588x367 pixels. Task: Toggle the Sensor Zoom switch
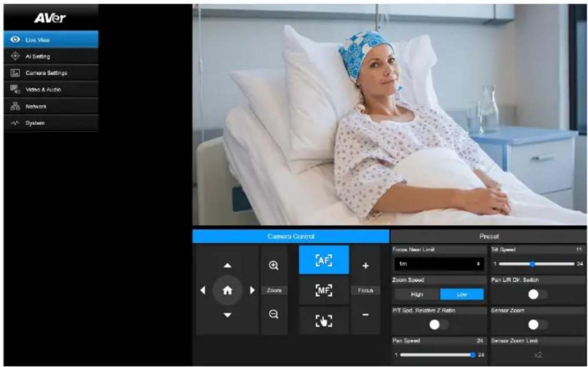pos(538,324)
